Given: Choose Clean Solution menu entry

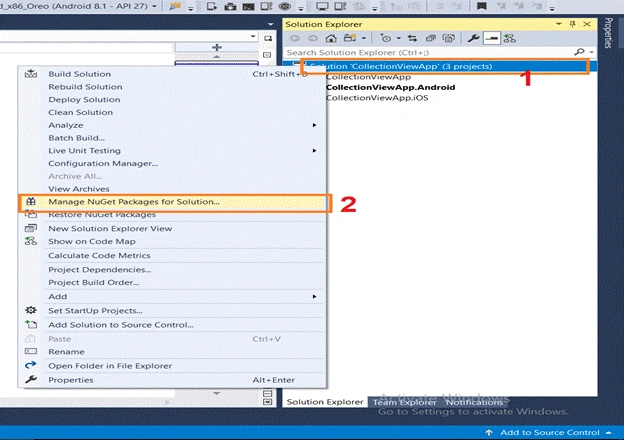Looking at the screenshot, I should pyautogui.click(x=172, y=112).
